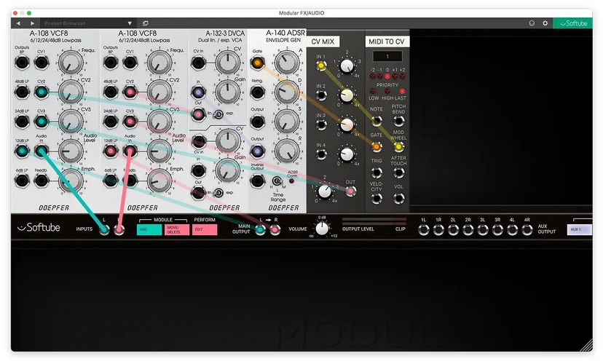
Task: Click the Inverse Output jack on ADSR
Action: (x=257, y=181)
